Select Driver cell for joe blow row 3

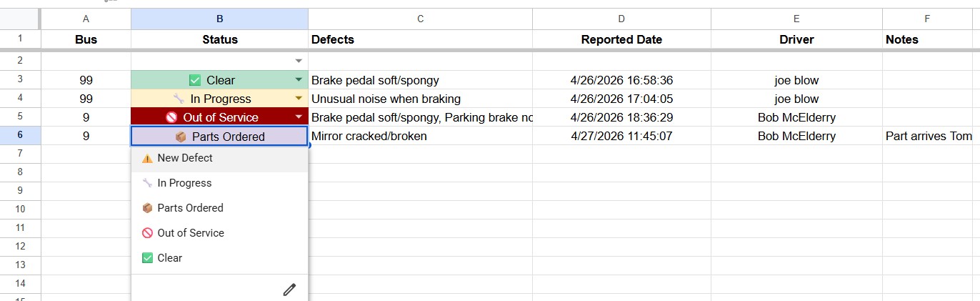pos(796,80)
